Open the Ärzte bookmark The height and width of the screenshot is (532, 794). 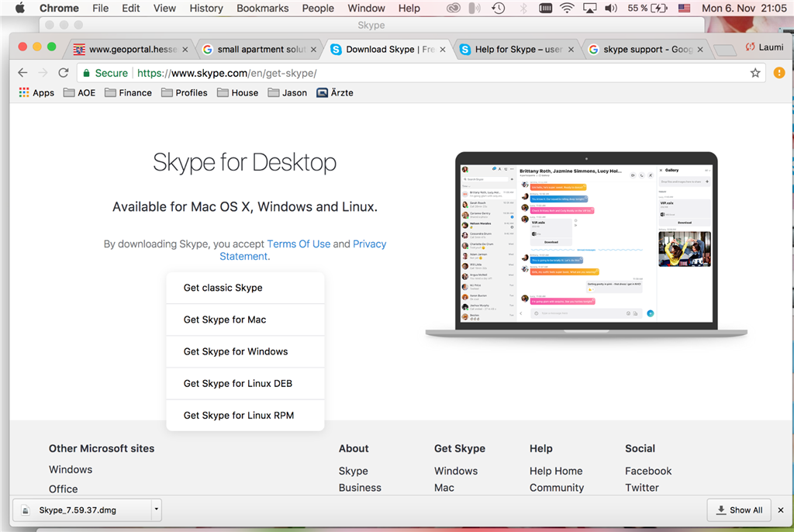[335, 93]
